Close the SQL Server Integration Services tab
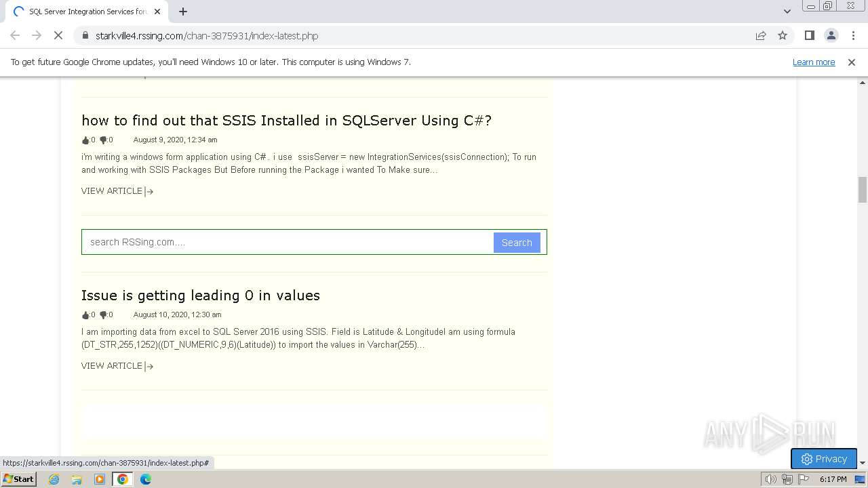Screen dimensions: 868x488 click(157, 12)
